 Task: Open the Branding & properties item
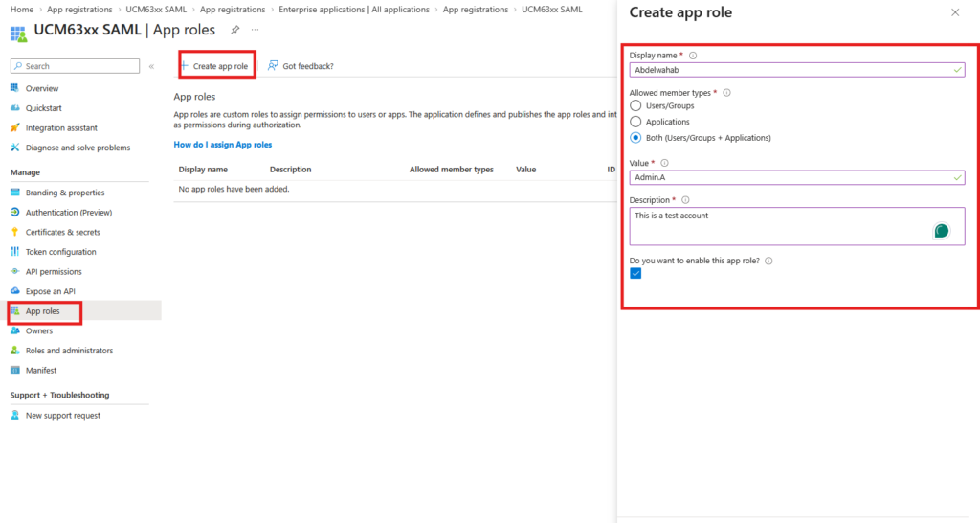[x=65, y=193]
